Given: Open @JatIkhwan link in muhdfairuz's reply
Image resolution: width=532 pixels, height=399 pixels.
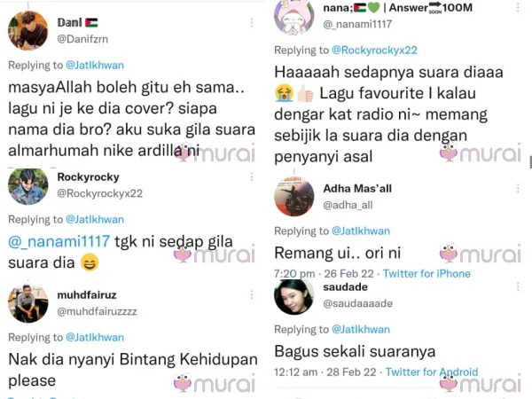Looking at the screenshot, I should click(x=95, y=337).
